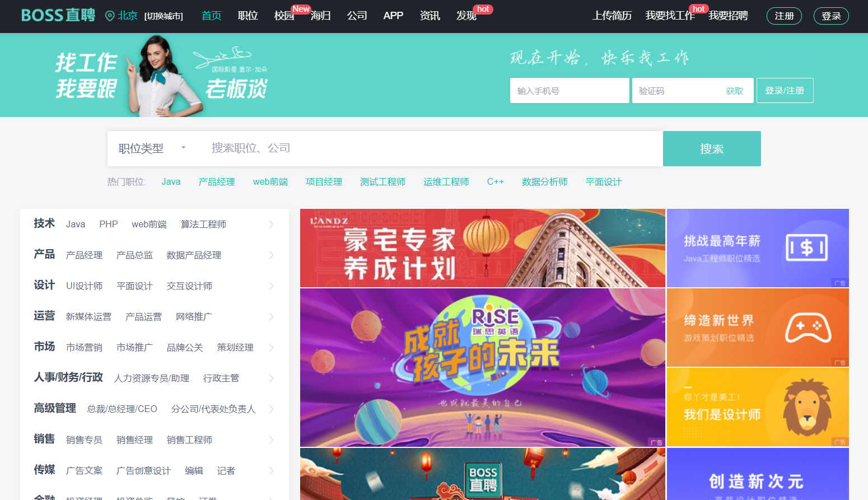Viewport: 868px width, 500px height.
Task: Click 总裁/总经理/CEO link
Action: tap(122, 409)
